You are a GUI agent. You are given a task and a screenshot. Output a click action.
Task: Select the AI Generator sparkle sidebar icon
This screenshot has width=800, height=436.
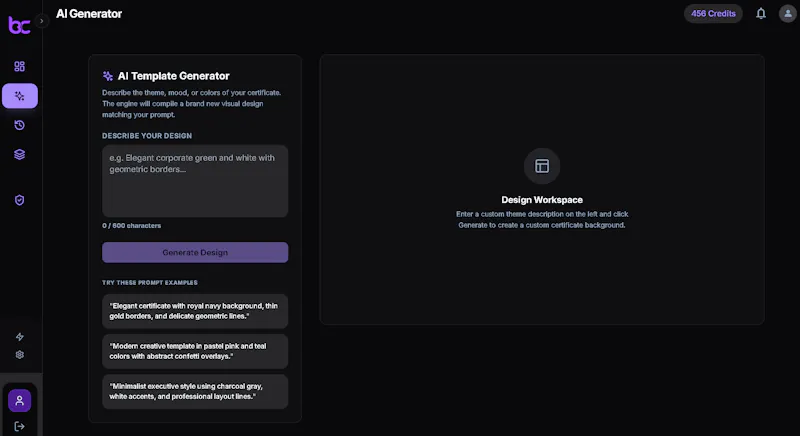coord(20,96)
